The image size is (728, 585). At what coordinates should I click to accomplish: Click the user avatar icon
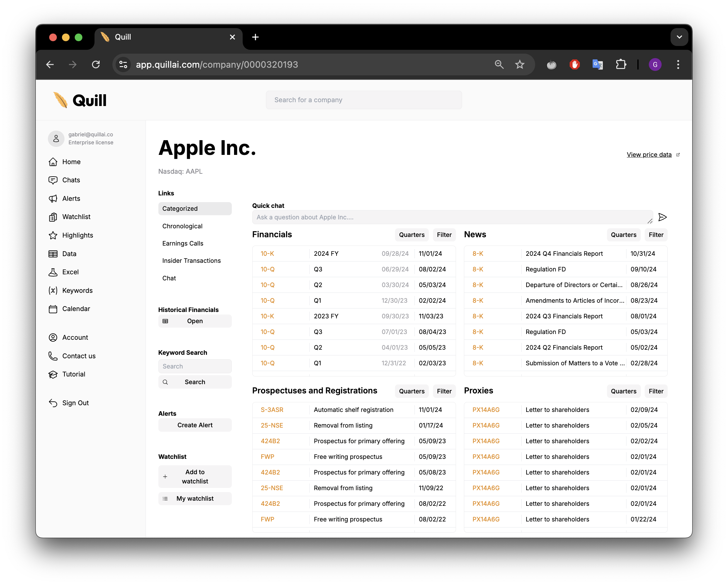(56, 139)
